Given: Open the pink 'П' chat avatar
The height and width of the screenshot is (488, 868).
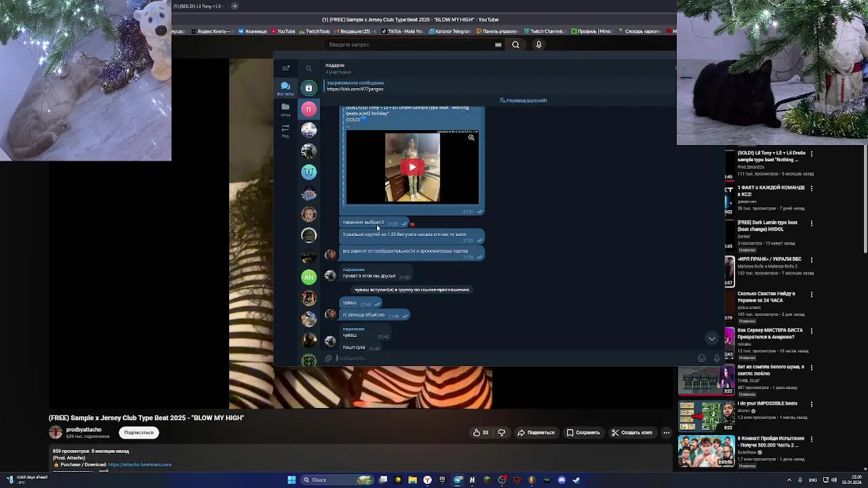Looking at the screenshot, I should point(309,109).
